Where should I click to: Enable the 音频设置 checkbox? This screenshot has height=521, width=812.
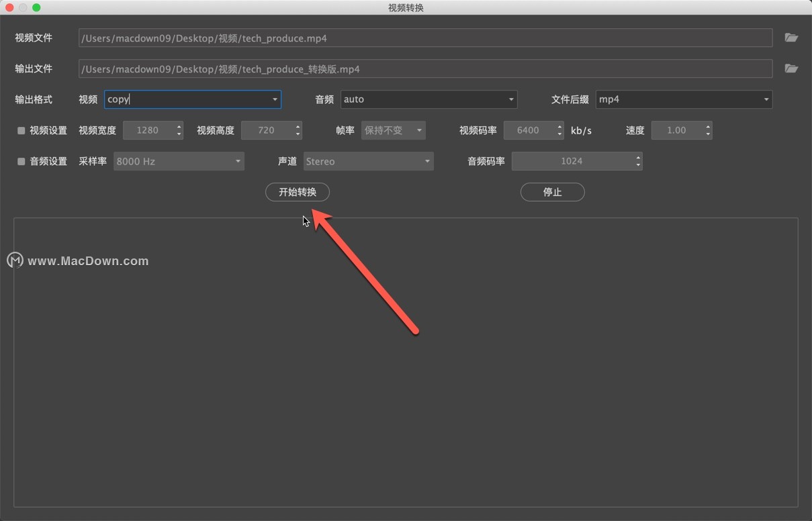coord(21,162)
